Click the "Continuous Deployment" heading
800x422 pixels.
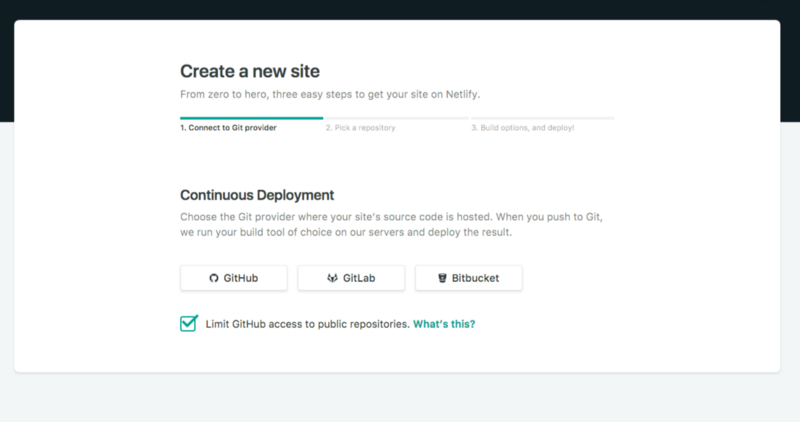257,195
